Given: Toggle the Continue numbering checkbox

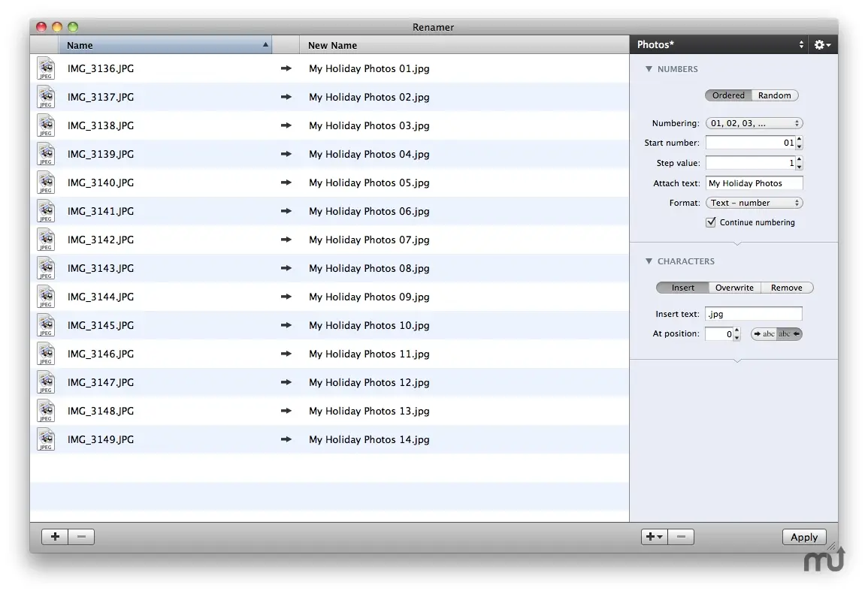Looking at the screenshot, I should (x=711, y=222).
